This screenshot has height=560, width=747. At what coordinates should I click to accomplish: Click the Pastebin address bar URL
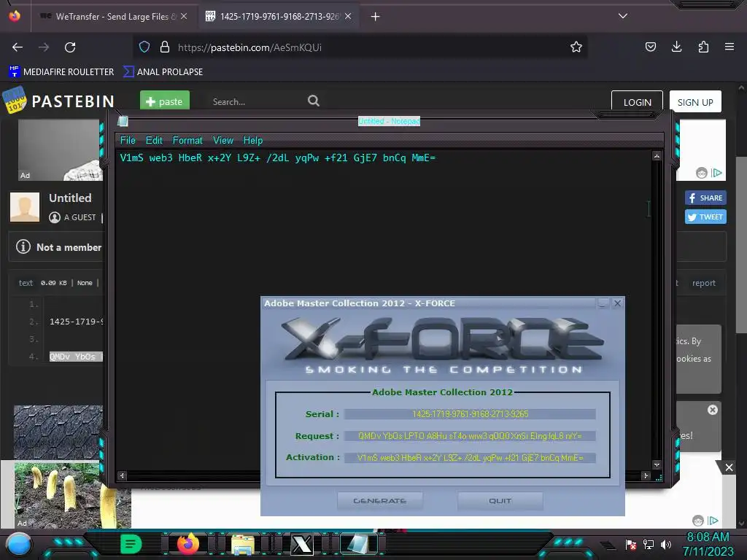pyautogui.click(x=249, y=47)
